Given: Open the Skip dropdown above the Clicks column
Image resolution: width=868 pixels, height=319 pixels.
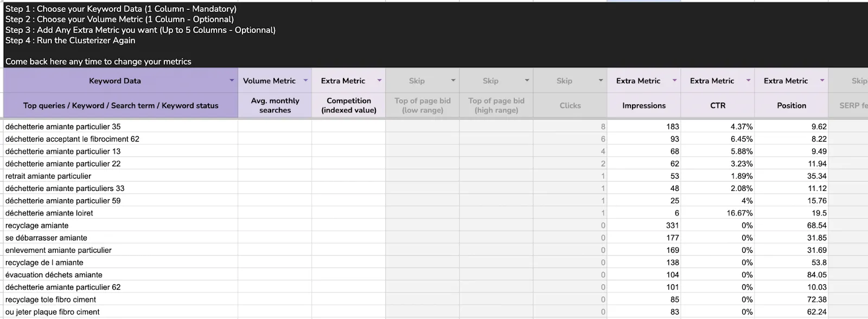Looking at the screenshot, I should (x=601, y=80).
